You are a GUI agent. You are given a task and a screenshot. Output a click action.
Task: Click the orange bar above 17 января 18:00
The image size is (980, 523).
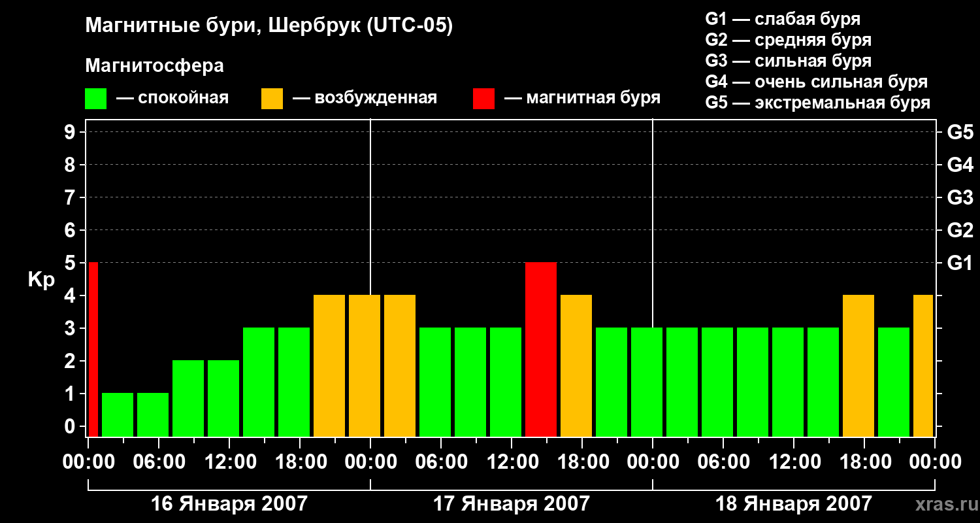point(576,365)
